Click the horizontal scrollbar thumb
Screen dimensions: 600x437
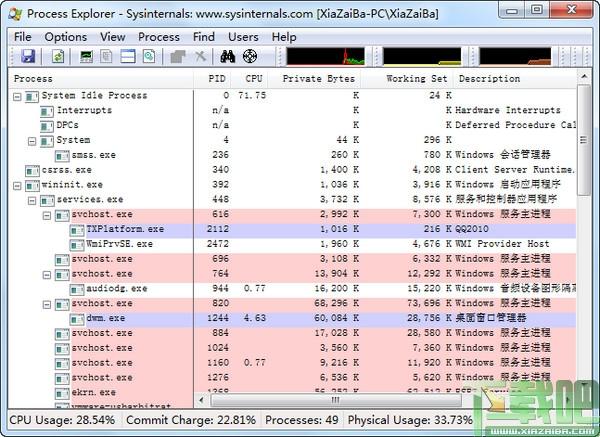point(336,400)
